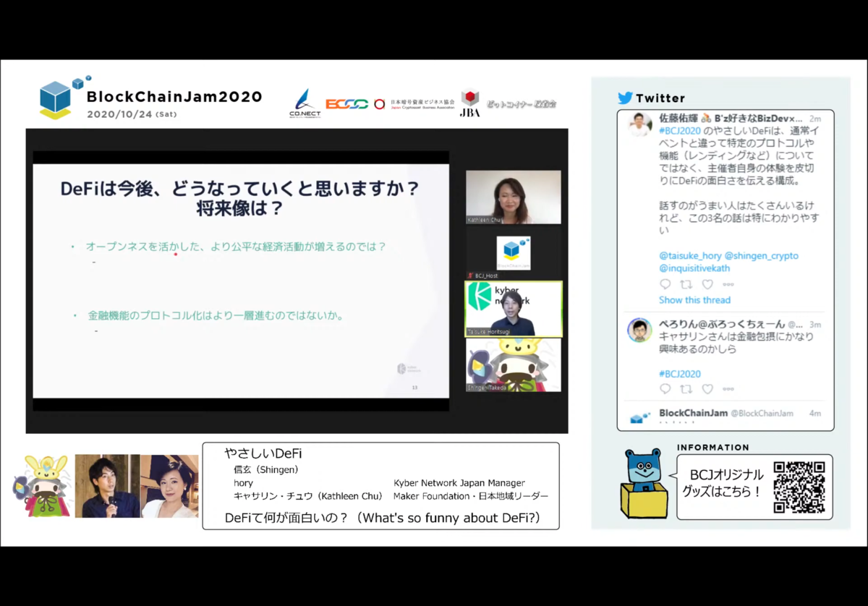Reply to the 佐藤佑輝 tweet
Screen dimensions: 868x606
tap(665, 284)
